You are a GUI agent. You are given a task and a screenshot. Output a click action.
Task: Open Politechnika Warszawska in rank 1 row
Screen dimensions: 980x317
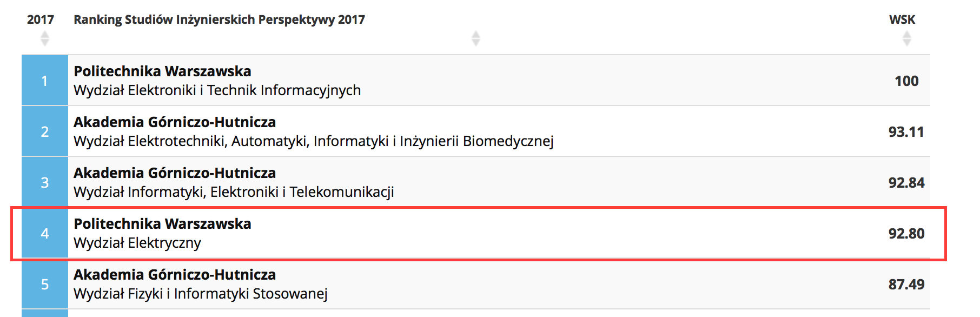tap(162, 71)
